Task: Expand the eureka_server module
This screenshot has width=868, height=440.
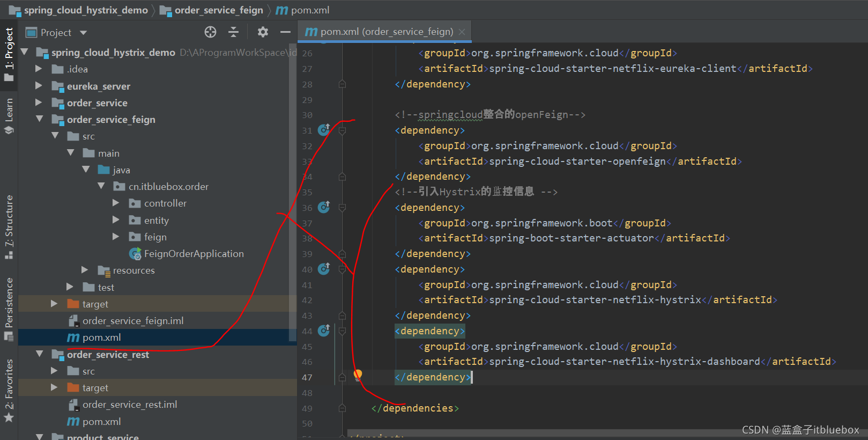Action: 39,86
